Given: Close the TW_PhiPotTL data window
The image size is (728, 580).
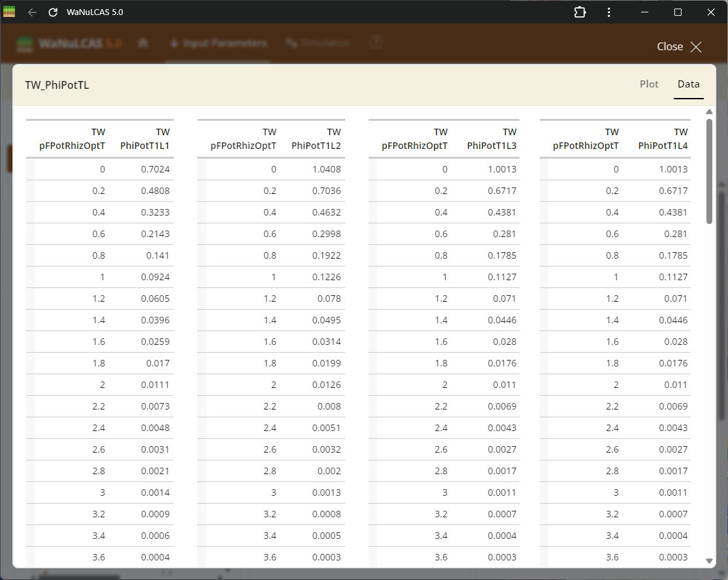Looking at the screenshot, I should tap(679, 46).
